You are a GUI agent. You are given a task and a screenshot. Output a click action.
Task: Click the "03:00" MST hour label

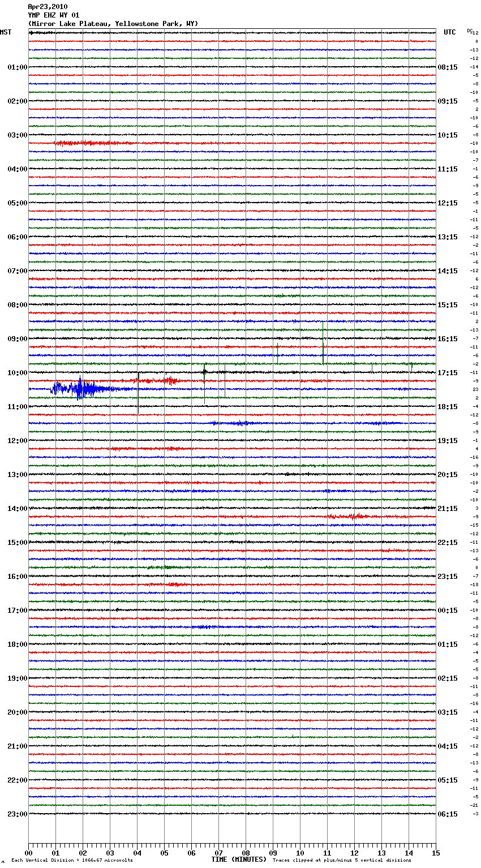coord(17,135)
